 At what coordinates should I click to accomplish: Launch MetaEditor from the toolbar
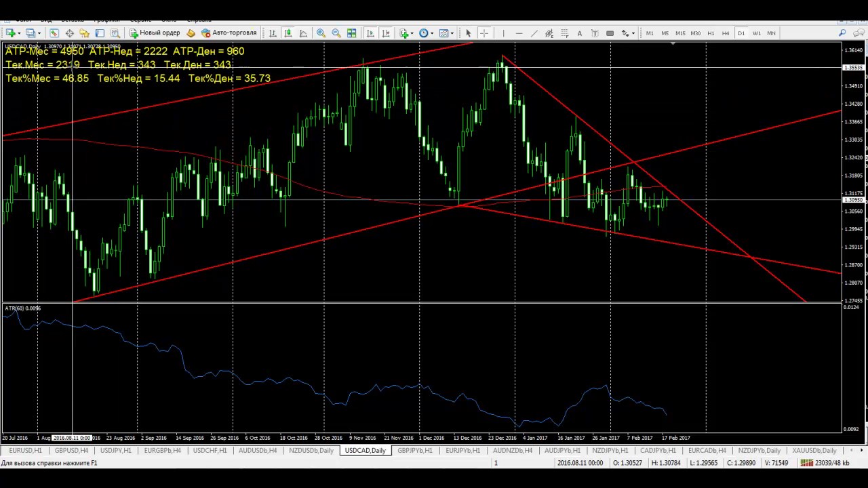tap(191, 33)
